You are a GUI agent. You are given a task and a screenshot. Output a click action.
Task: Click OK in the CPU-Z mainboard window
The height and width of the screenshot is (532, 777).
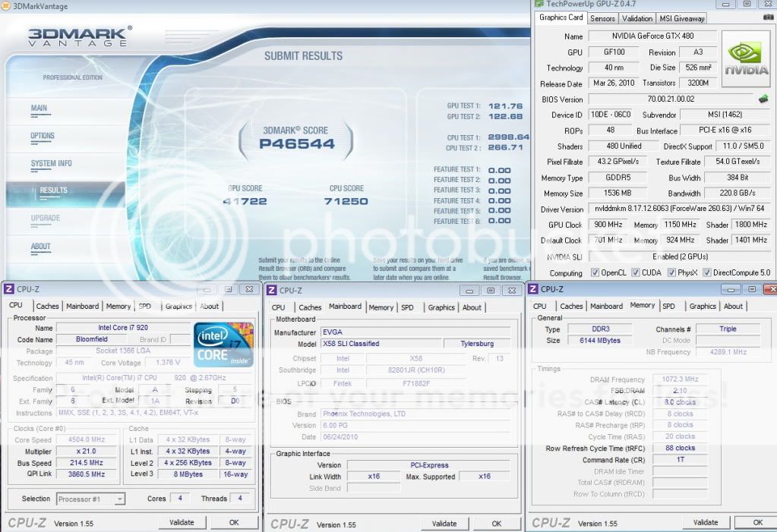[497, 524]
